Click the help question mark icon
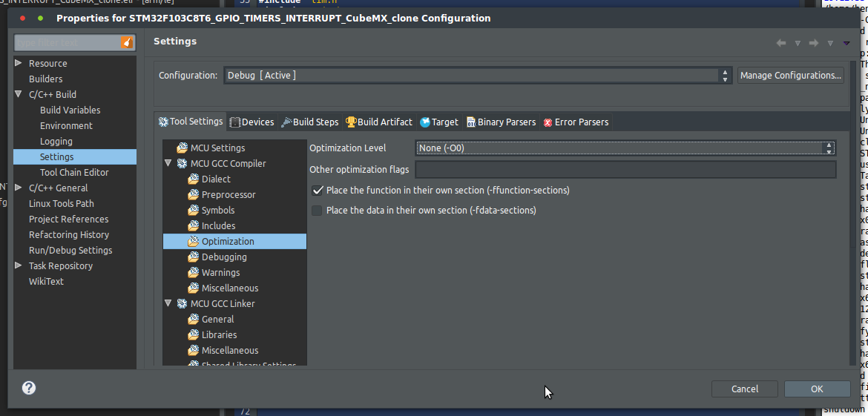 (x=29, y=388)
